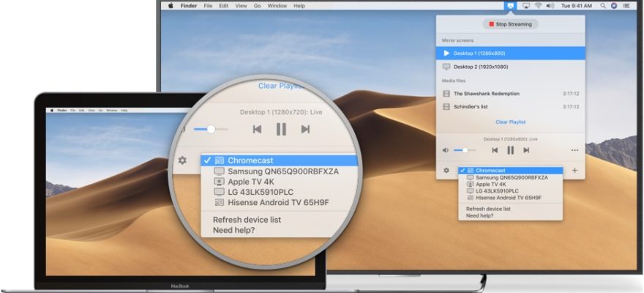Choose Samsung QN65Q900RBFXZA in the TV panel list
Image resolution: width=644 pixels, height=293 pixels.
[511, 177]
